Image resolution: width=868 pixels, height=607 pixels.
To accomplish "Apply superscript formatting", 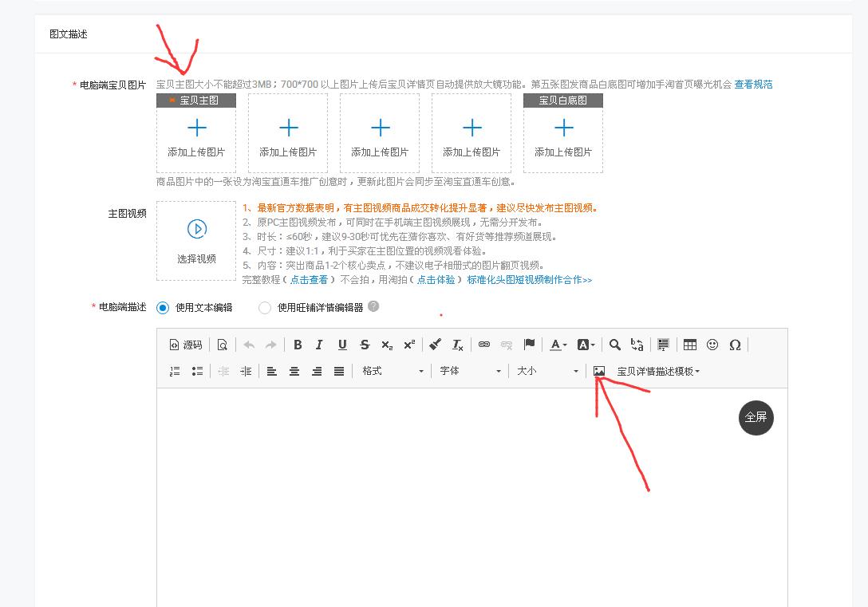I will 408,344.
